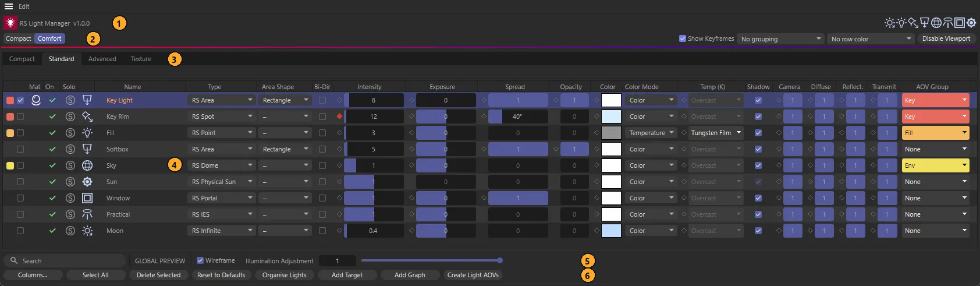980x286 pixels.
Task: Click Reset to Defaults
Action: (x=221, y=275)
